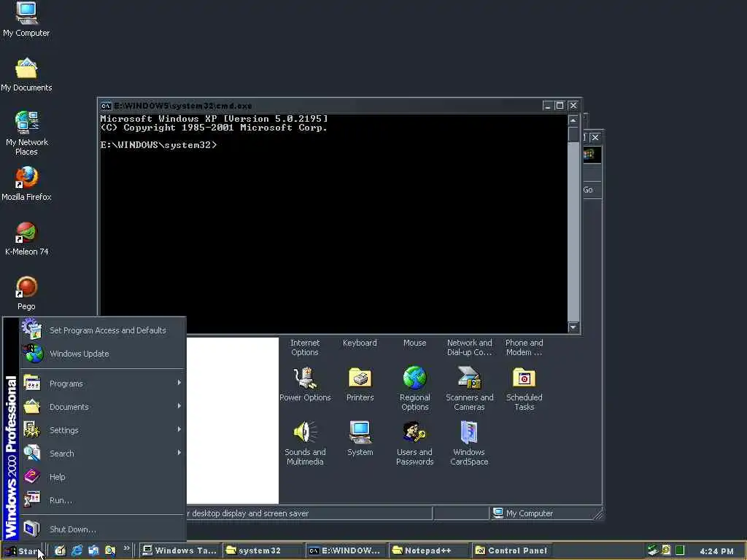Click Internet Options label in Control Panel
The image size is (747, 560).
point(305,348)
